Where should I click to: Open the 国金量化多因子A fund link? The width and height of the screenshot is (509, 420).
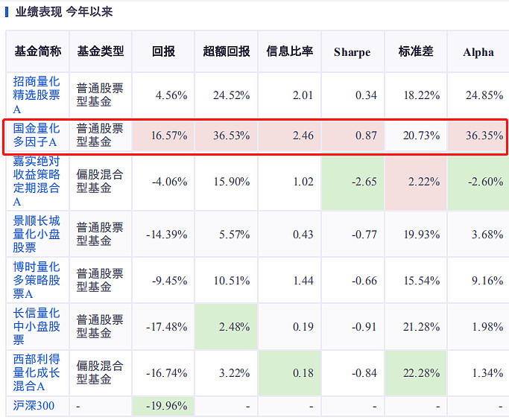pos(37,135)
